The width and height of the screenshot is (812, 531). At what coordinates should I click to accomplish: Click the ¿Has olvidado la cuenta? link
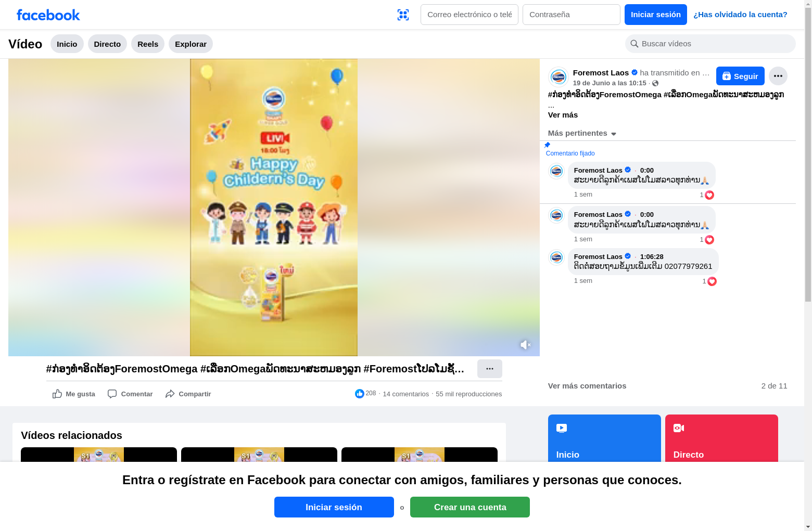[x=740, y=15]
